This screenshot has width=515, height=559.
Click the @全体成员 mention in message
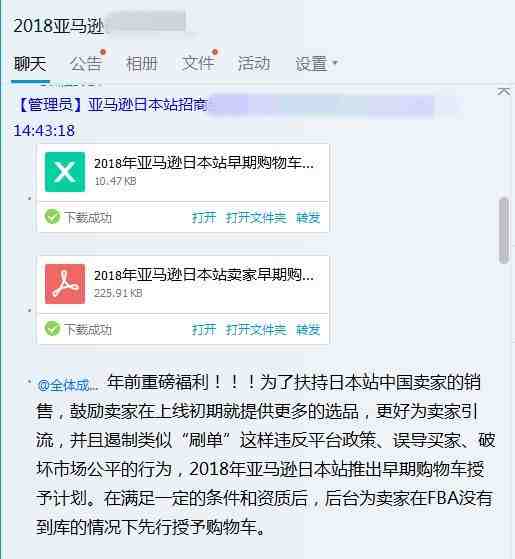67,385
